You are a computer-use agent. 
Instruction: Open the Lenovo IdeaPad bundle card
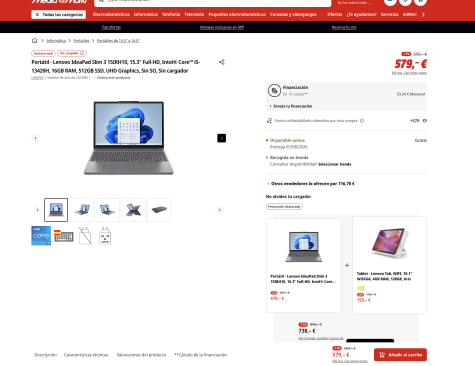click(304, 265)
